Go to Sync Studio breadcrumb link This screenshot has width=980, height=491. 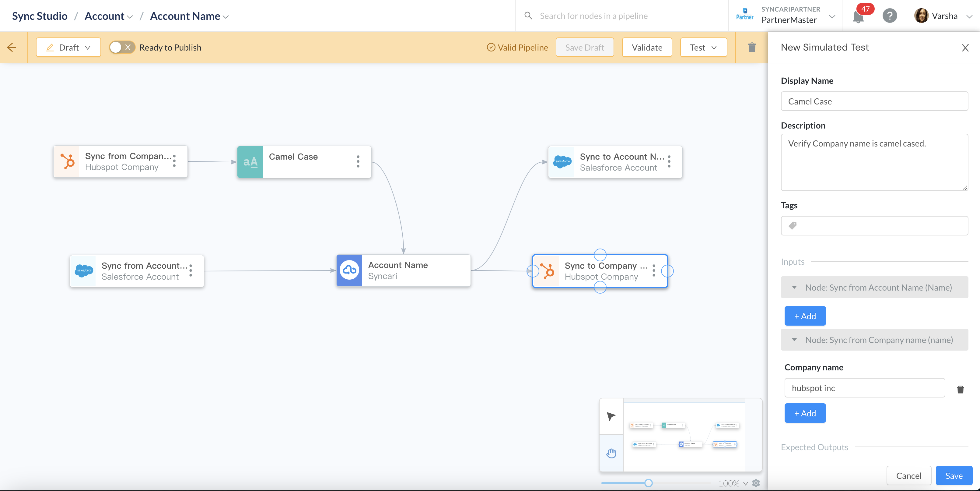pos(40,16)
